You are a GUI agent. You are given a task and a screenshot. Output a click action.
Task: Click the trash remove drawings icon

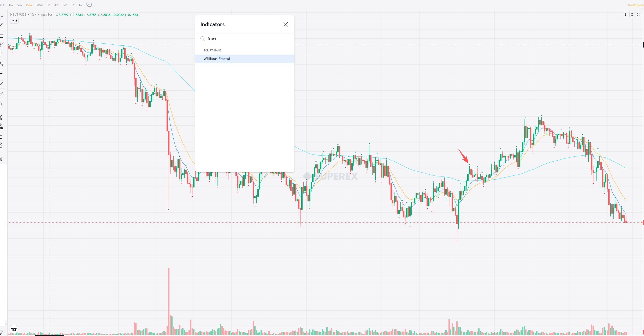coord(1,158)
